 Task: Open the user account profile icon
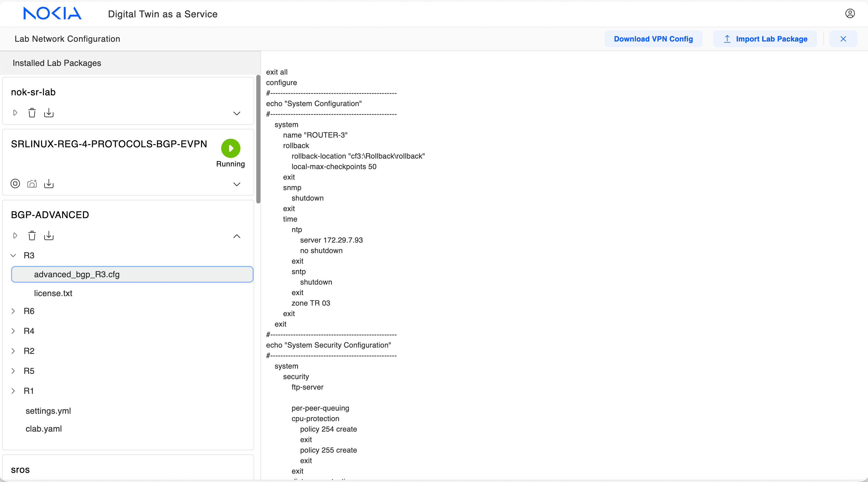pyautogui.click(x=850, y=13)
